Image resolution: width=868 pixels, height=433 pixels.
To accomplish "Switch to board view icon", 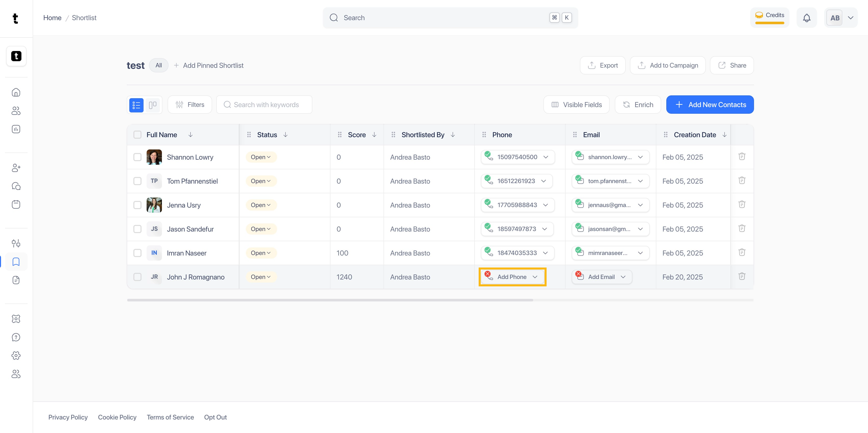I will 153,105.
